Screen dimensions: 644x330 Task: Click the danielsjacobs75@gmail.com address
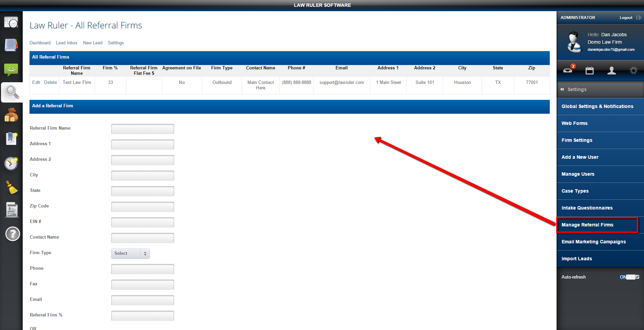(611, 49)
